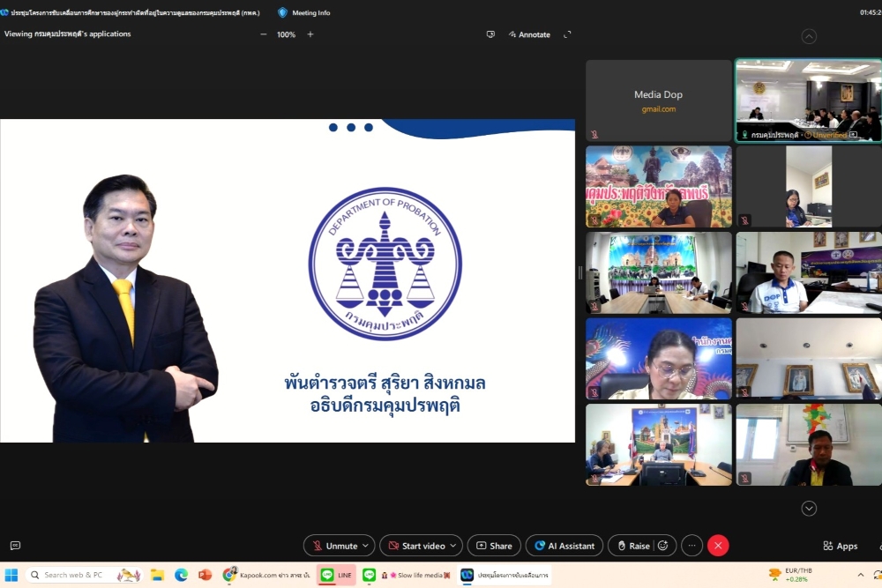Viewport: 882px width, 588px height.
Task: Open Microsoft Edge from taskbar
Action: (x=181, y=575)
